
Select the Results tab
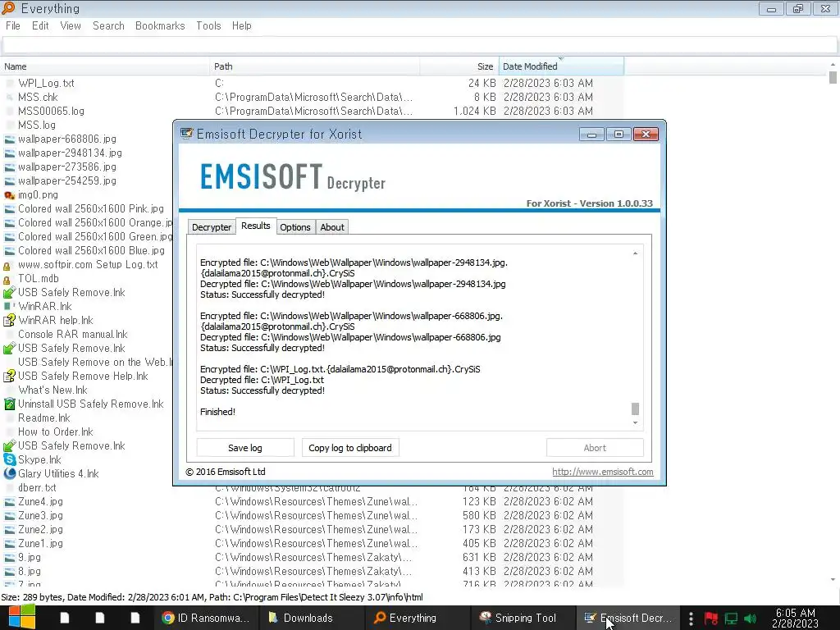pyautogui.click(x=256, y=226)
